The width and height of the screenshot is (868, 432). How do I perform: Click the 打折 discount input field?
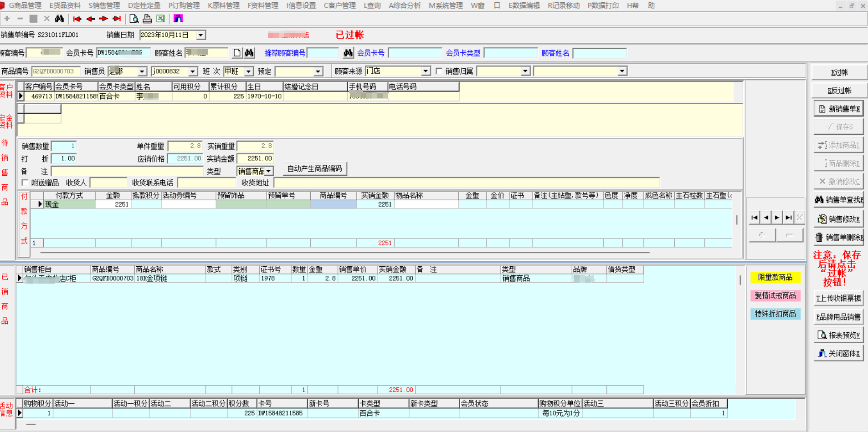pos(64,158)
